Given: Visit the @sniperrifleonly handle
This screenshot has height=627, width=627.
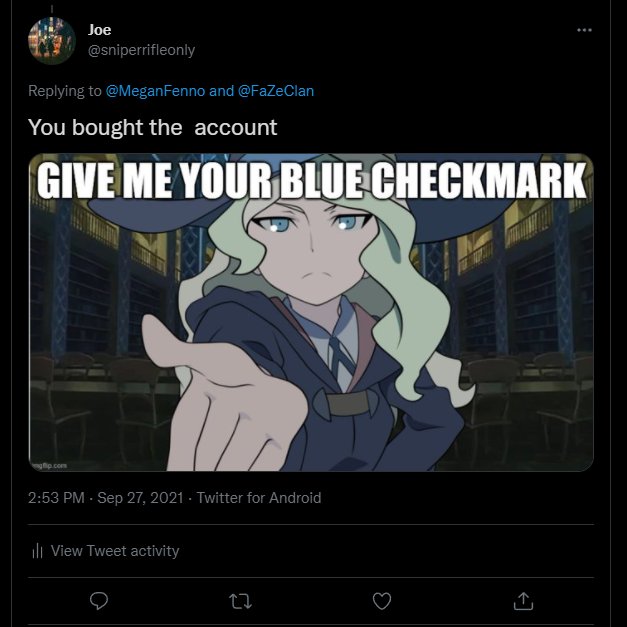Looking at the screenshot, I should pos(141,50).
